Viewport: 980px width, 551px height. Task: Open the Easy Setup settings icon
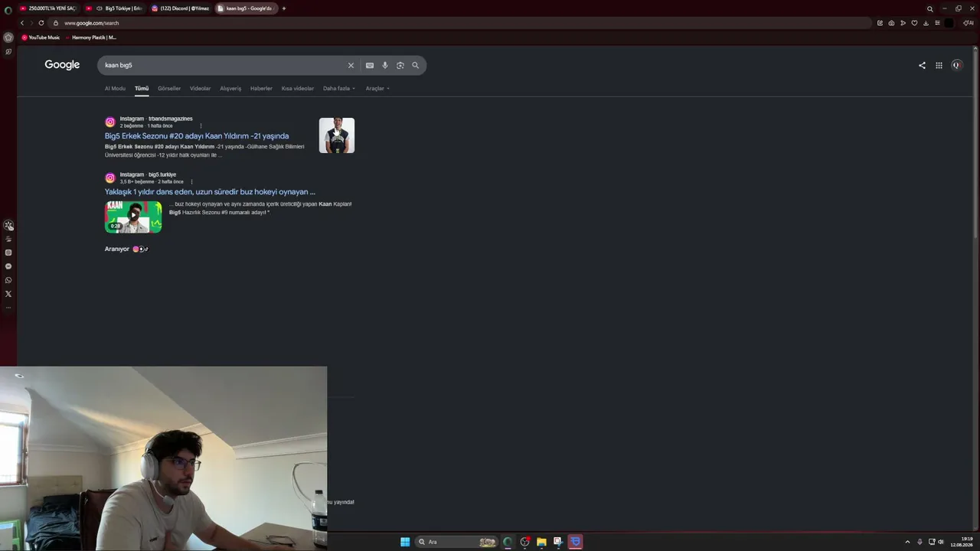point(937,23)
